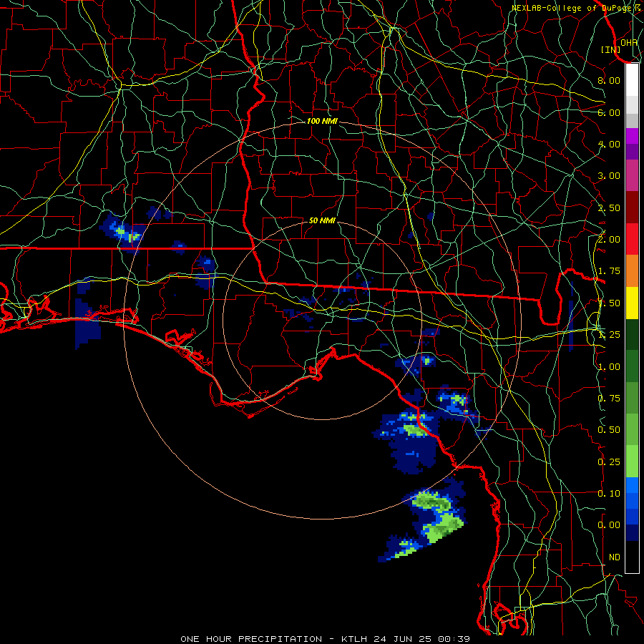Click the "0.75" legend value
The width and height of the screenshot is (644, 644).
pos(609,399)
